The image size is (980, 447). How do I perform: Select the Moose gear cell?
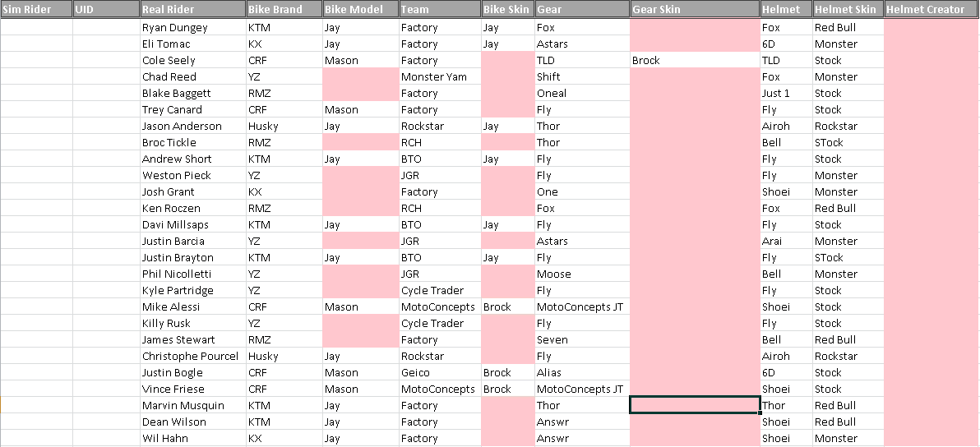583,274
